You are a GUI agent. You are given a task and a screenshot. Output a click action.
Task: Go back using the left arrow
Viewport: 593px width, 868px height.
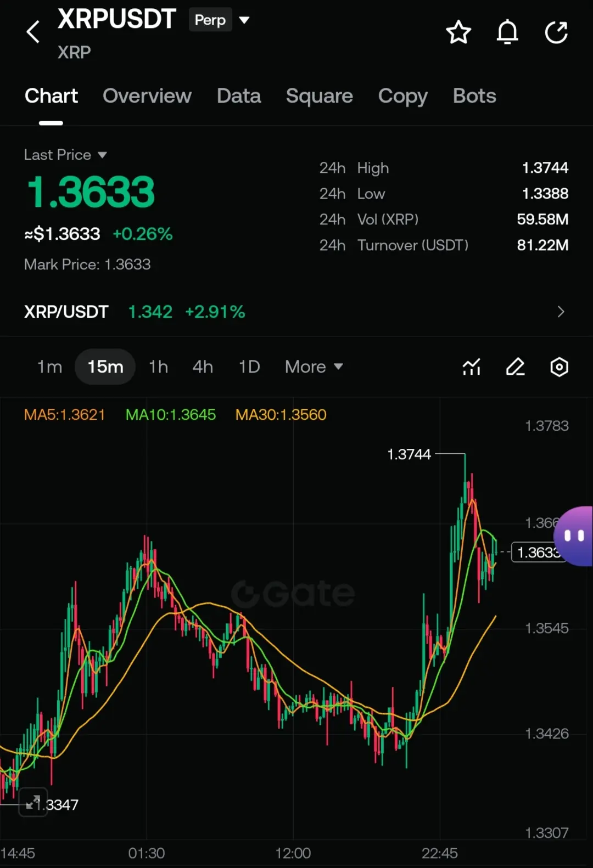pyautogui.click(x=33, y=32)
